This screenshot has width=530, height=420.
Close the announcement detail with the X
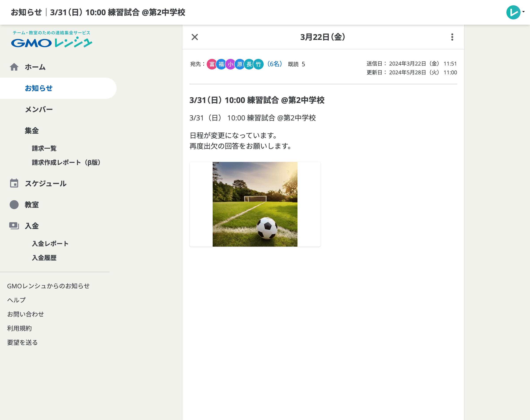(x=195, y=37)
